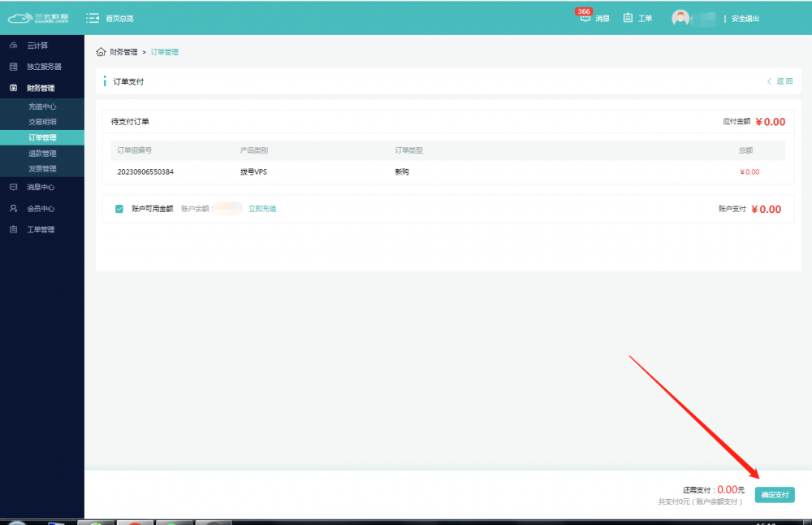The height and width of the screenshot is (525, 812).
Task: Open the message envelope icon with 366 badge
Action: coord(585,16)
